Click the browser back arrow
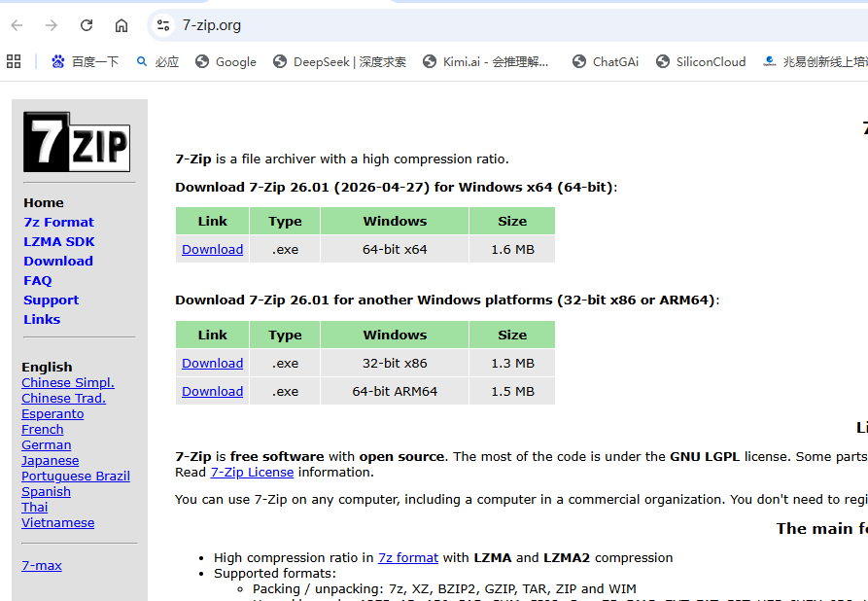 tap(17, 25)
